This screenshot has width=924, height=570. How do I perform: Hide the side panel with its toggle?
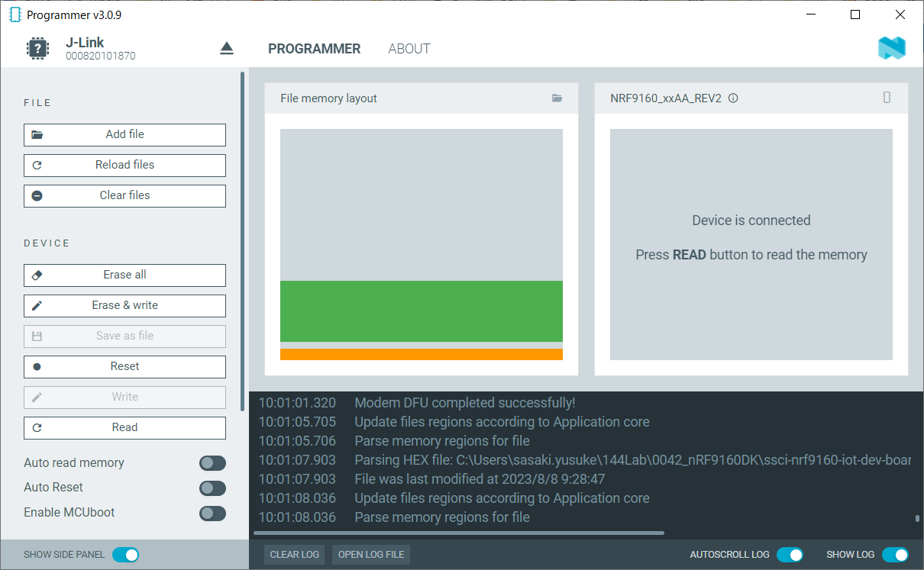(125, 555)
